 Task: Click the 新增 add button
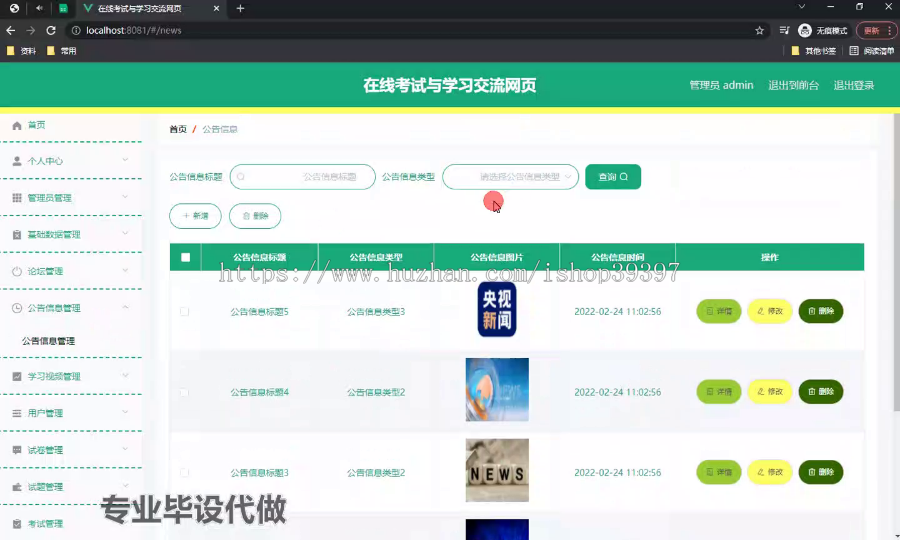[x=195, y=216]
